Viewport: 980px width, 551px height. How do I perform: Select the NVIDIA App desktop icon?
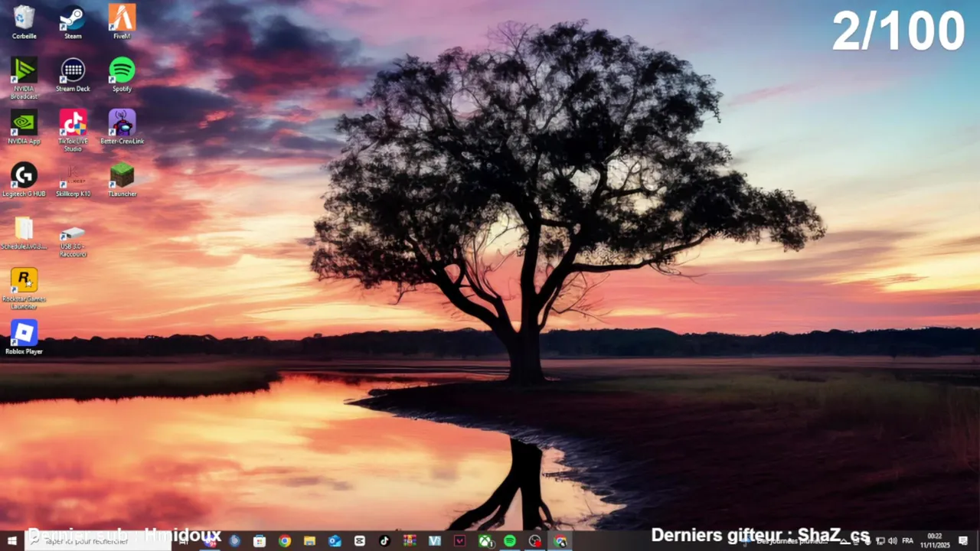(24, 127)
